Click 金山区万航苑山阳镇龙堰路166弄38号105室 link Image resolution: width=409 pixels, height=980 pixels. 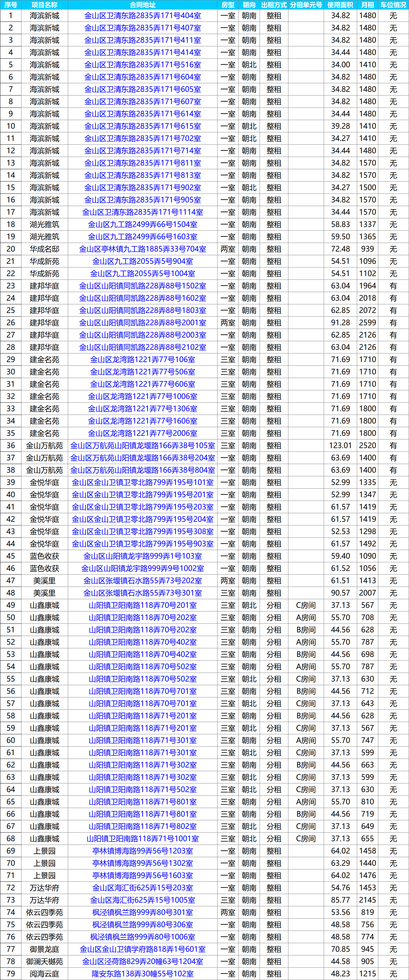(x=143, y=446)
